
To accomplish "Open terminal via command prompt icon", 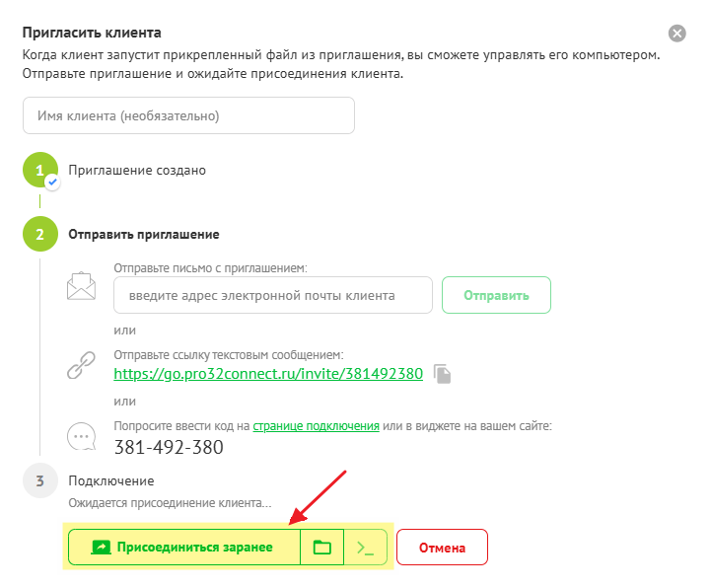I will click(365, 547).
